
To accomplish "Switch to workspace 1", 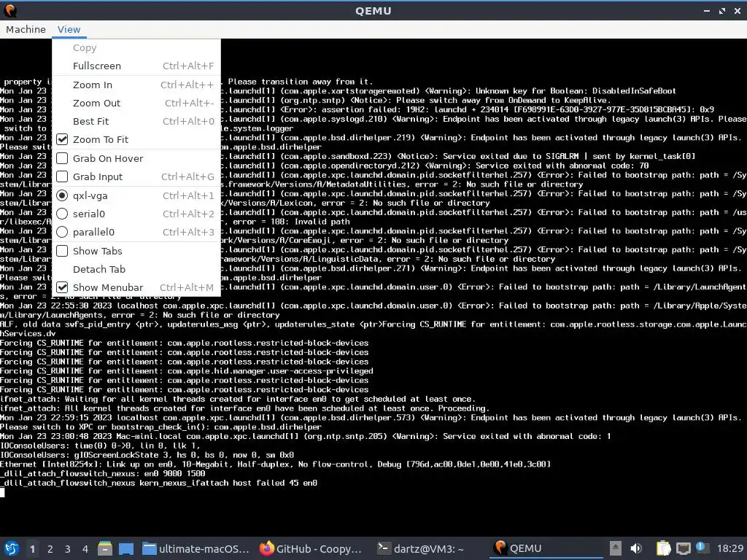I will (x=32, y=549).
